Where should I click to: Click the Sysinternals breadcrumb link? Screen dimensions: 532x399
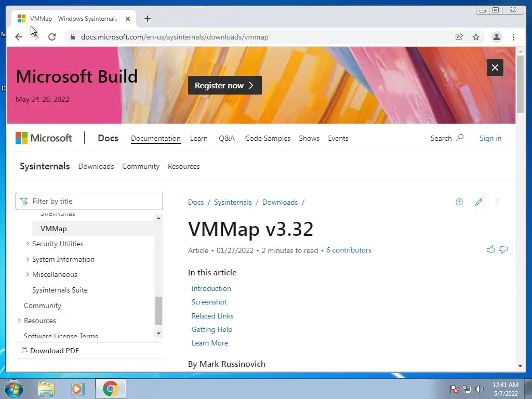point(233,202)
